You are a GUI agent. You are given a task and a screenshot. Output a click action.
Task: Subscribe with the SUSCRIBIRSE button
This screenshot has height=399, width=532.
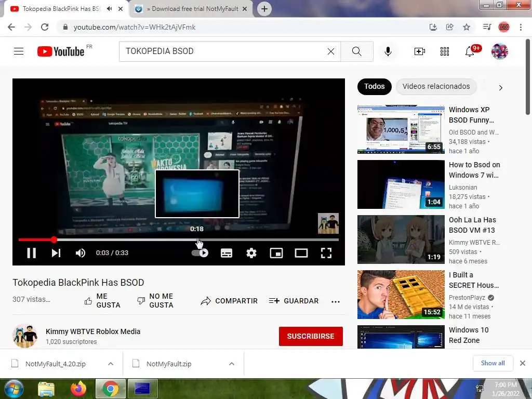(311, 336)
